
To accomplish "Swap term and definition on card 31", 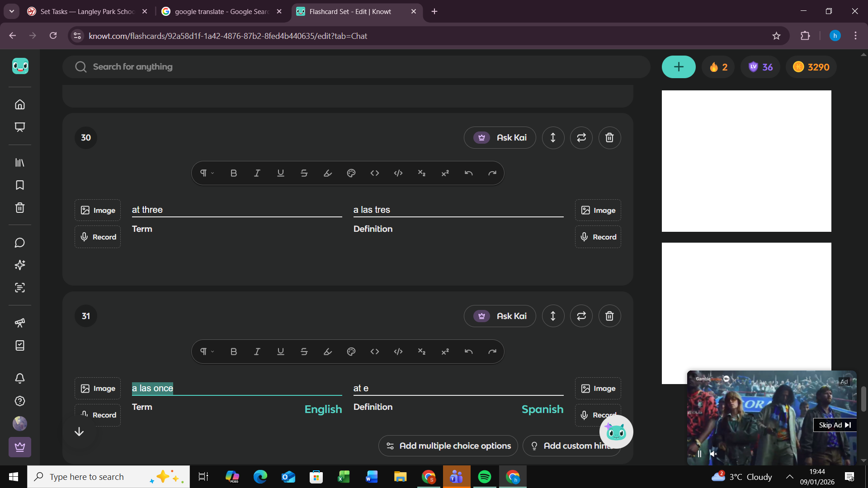I will [581, 316].
